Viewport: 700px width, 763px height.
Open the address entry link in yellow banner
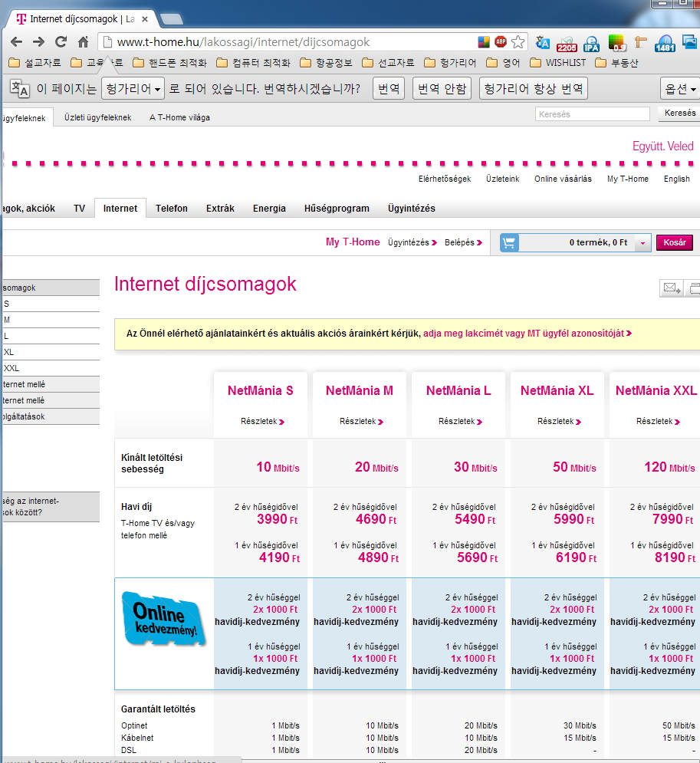527,334
